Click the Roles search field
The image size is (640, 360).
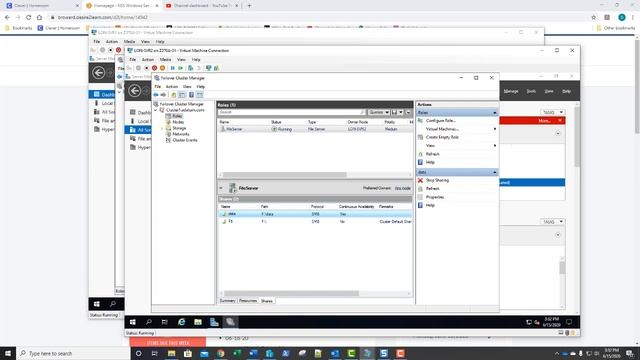[291, 112]
